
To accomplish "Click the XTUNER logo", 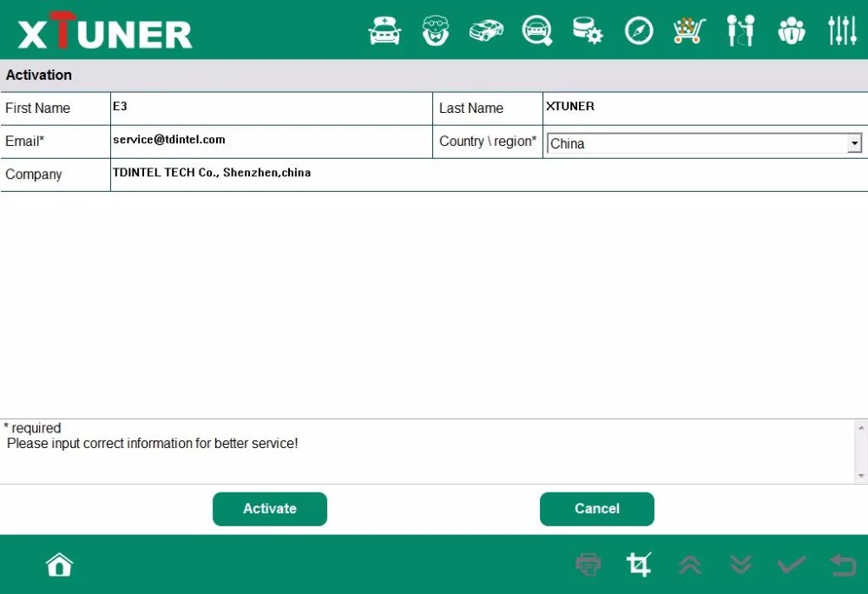I will (105, 30).
